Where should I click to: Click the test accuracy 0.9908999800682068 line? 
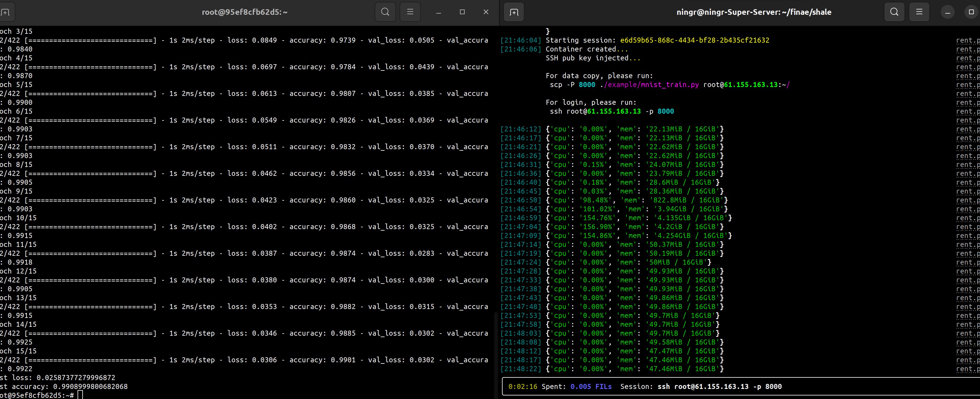point(64,387)
